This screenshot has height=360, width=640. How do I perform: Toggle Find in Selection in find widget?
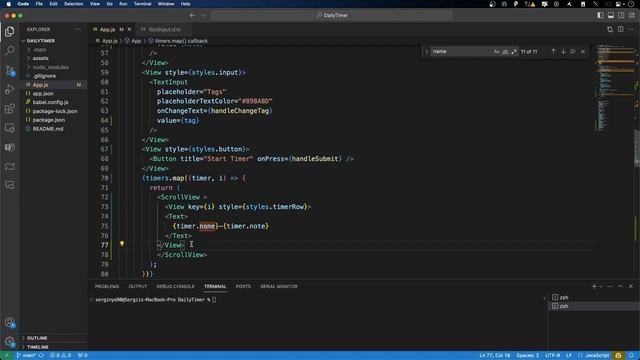pos(573,51)
